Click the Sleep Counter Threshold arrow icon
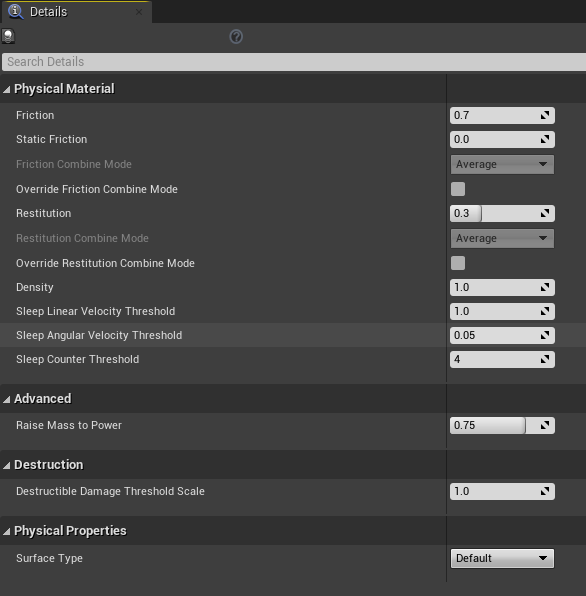The image size is (586, 596). pyautogui.click(x=545, y=359)
